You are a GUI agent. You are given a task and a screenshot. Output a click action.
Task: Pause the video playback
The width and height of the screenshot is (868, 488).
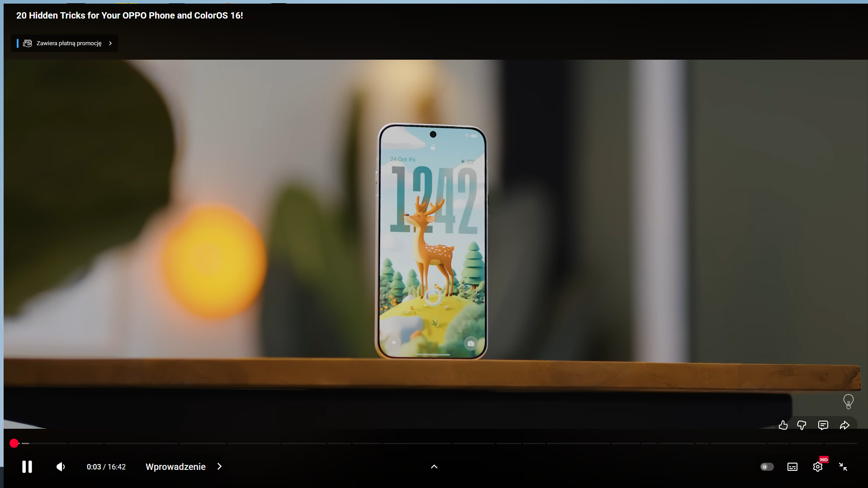click(x=27, y=467)
